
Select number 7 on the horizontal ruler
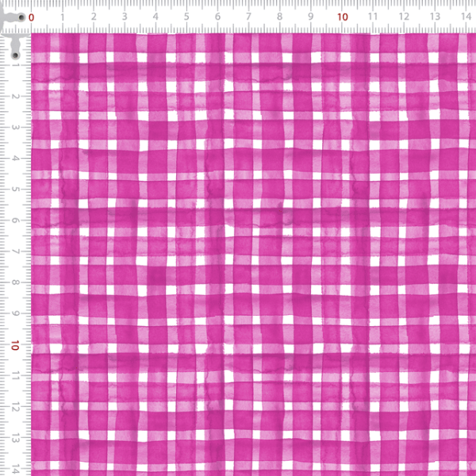248,17
